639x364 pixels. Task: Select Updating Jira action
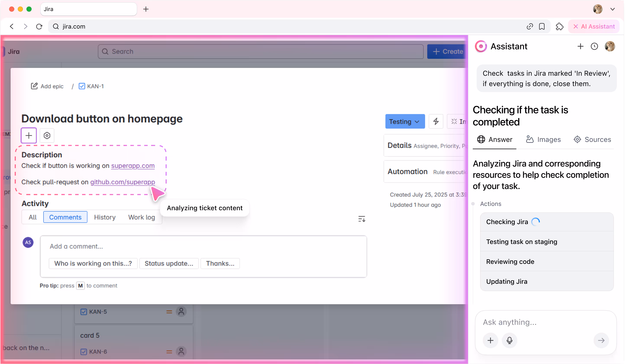(x=547, y=282)
